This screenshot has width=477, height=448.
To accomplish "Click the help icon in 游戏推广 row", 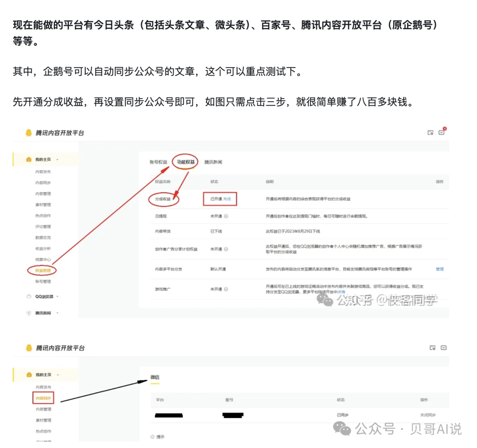I will [x=226, y=289].
